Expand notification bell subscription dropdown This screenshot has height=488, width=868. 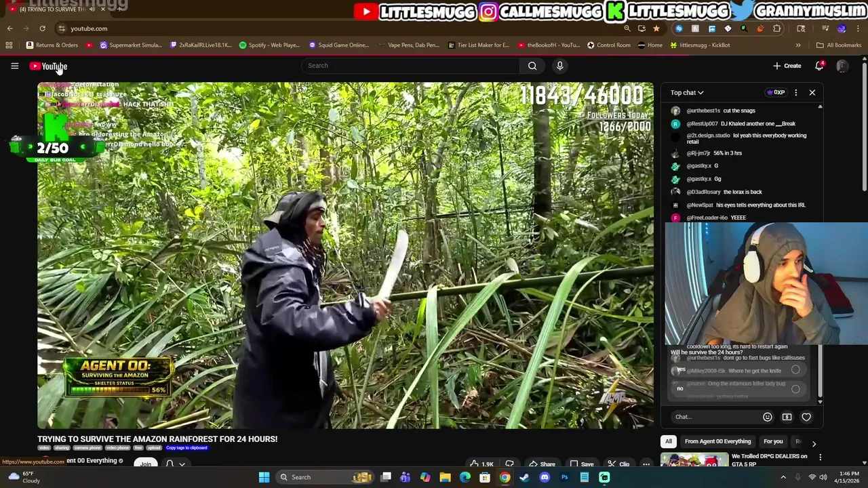pos(182,464)
